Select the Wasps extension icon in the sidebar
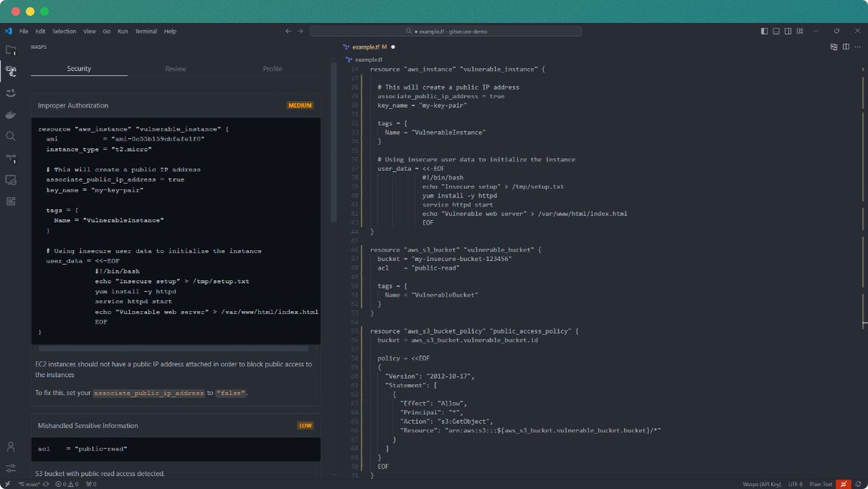This screenshot has height=489, width=868. pos(11,71)
